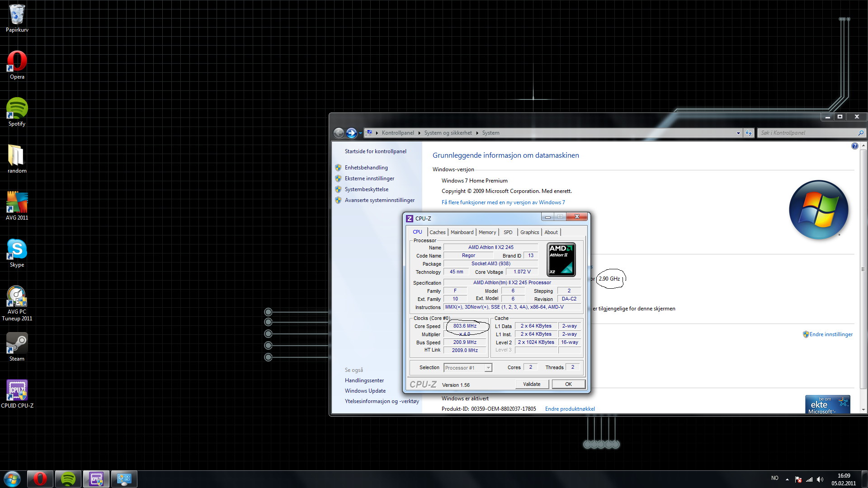The width and height of the screenshot is (868, 488).
Task: Open Handlingssenter link
Action: (364, 380)
